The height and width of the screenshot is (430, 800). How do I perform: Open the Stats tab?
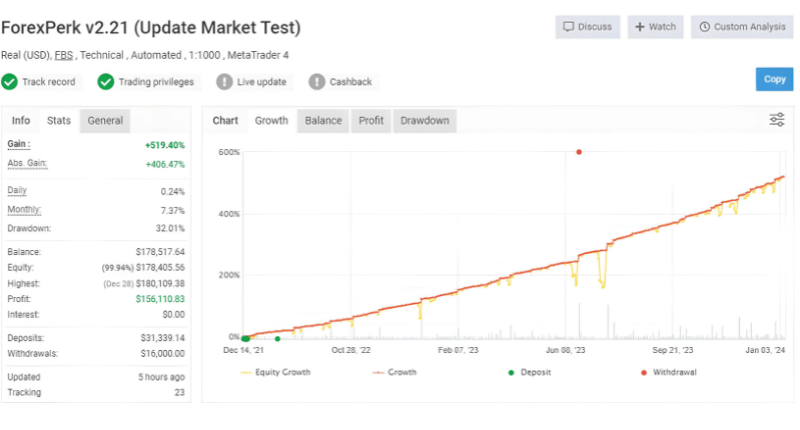pos(59,121)
